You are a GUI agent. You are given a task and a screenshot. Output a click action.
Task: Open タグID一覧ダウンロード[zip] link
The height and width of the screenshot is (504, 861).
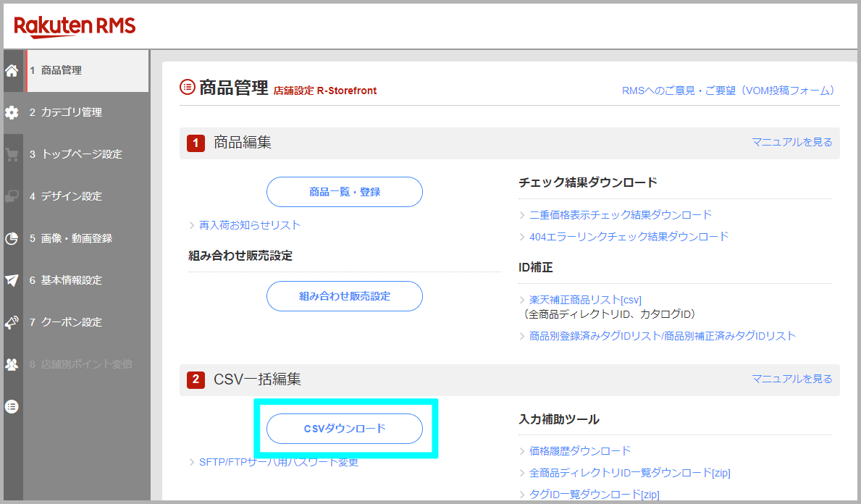point(594,494)
